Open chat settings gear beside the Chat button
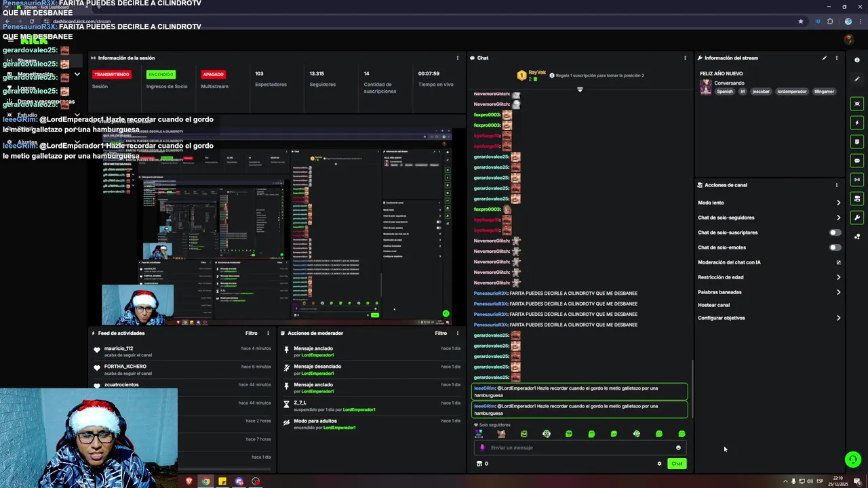Image resolution: width=868 pixels, height=488 pixels. point(659,464)
